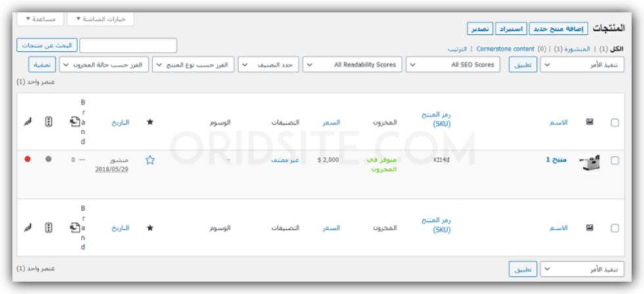This screenshot has height=294, width=644.
Task: Open the top تنفيذ الأمر bulk actions dropdown
Action: point(582,65)
